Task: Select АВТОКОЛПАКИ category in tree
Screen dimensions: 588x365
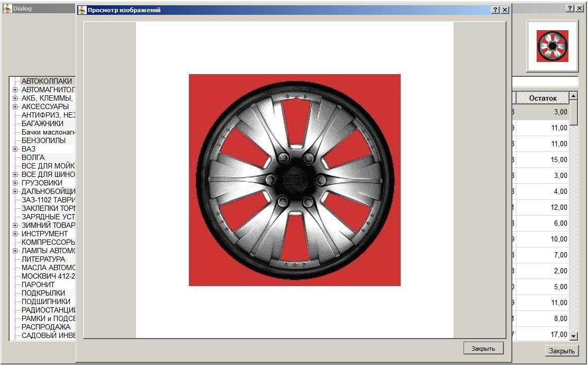Action: [47, 81]
